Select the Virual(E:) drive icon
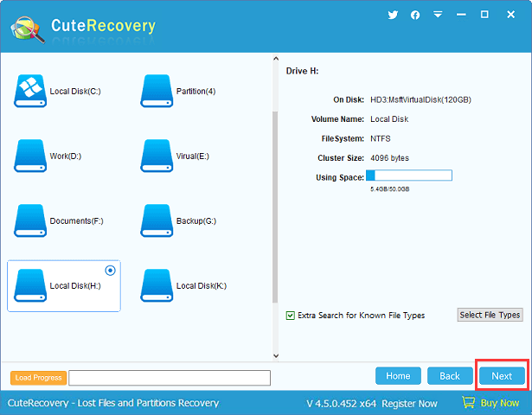 coord(157,156)
